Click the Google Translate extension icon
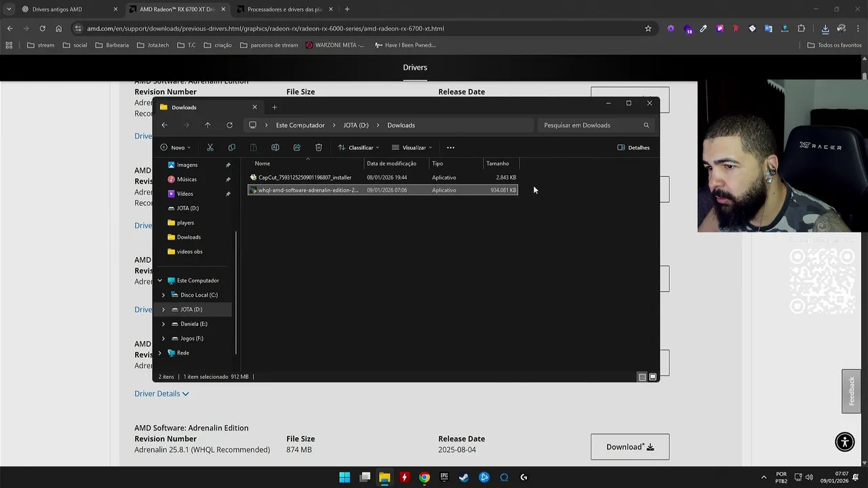868x488 pixels. 768,28
